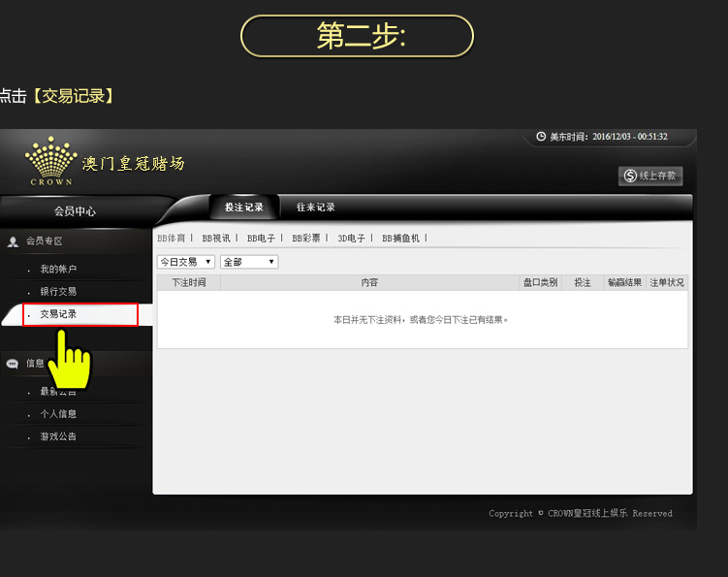Click the 内容 column header

coord(369,282)
